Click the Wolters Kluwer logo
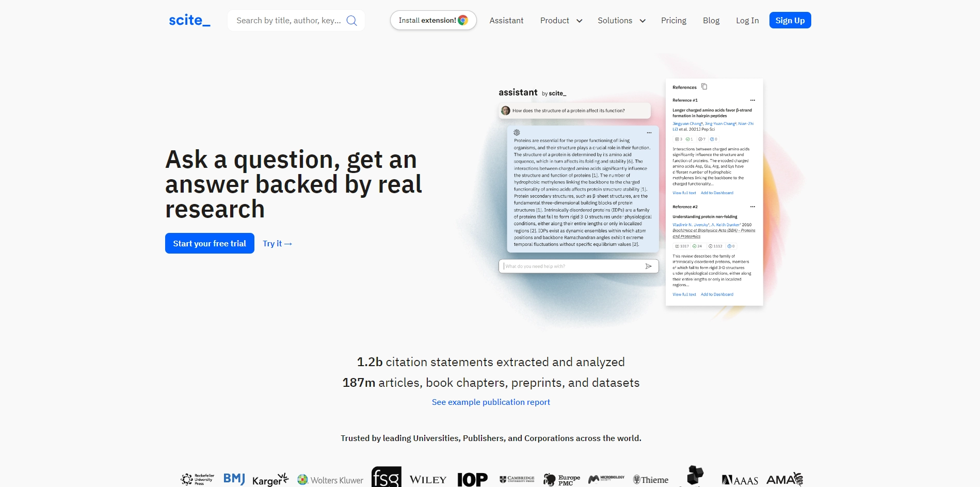980x487 pixels. point(330,480)
